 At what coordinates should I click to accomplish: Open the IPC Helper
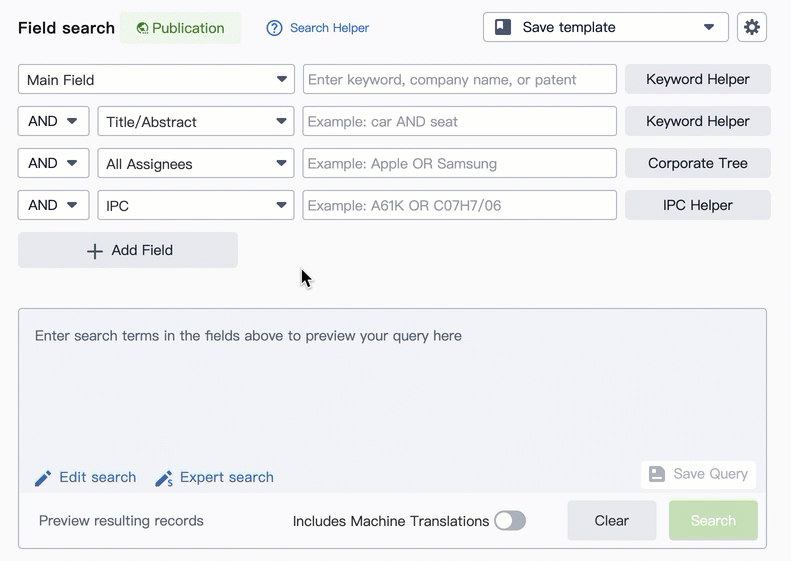pyautogui.click(x=697, y=206)
